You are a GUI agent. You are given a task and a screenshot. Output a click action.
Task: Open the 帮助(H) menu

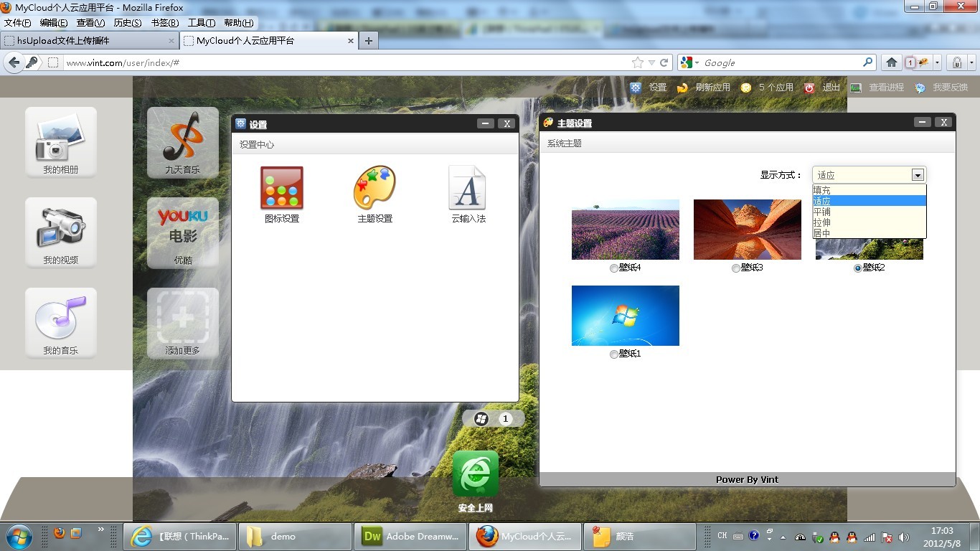pyautogui.click(x=239, y=23)
